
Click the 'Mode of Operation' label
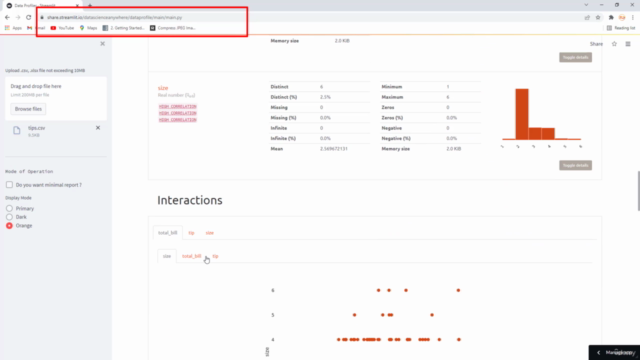[x=29, y=171]
